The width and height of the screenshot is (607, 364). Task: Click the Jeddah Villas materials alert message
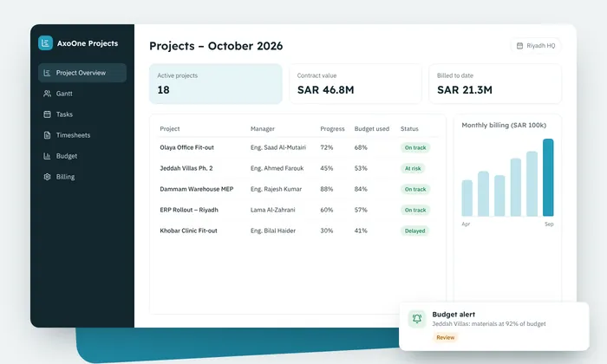(489, 324)
